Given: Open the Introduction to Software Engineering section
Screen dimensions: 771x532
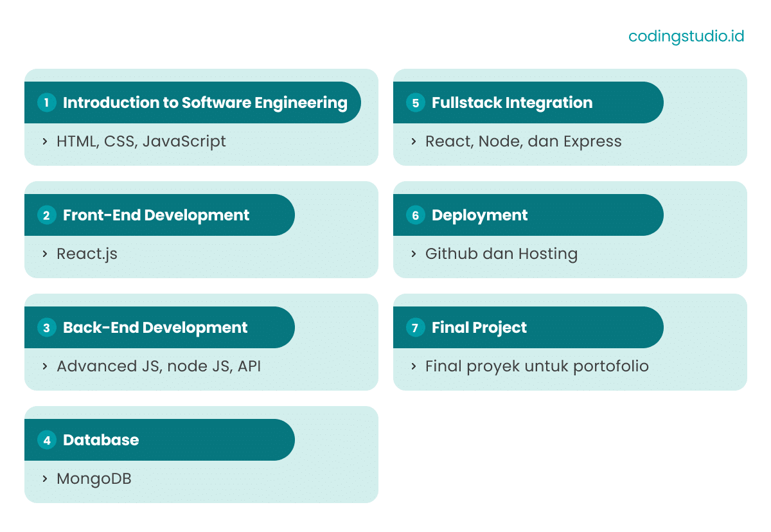Looking at the screenshot, I should [193, 102].
